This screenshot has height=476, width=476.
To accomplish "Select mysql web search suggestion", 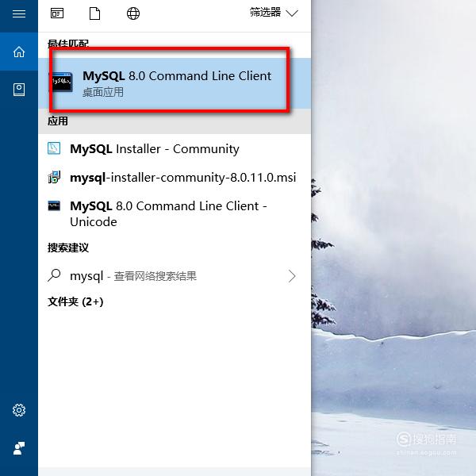I will (175, 276).
